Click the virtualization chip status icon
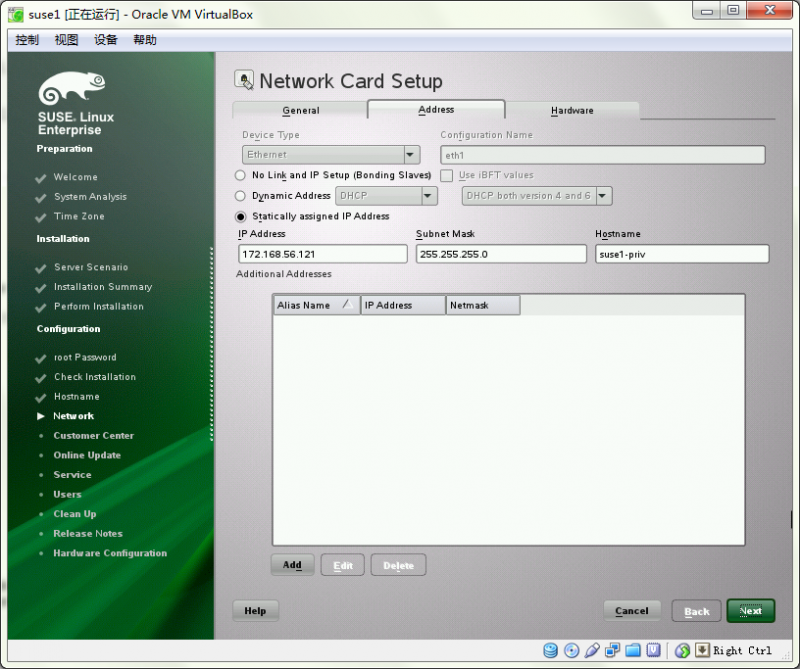The width and height of the screenshot is (800, 669). tap(654, 650)
